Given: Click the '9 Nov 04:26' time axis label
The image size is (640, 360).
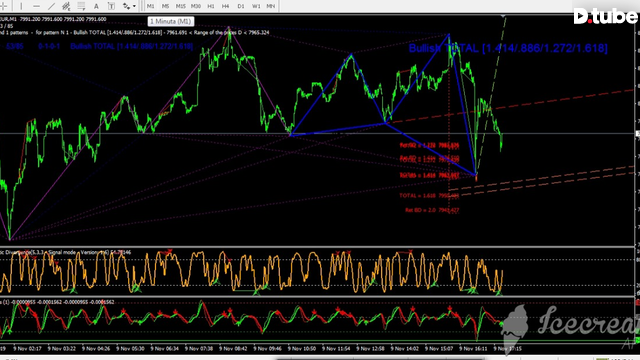Looking at the screenshot, I should 96,349.
